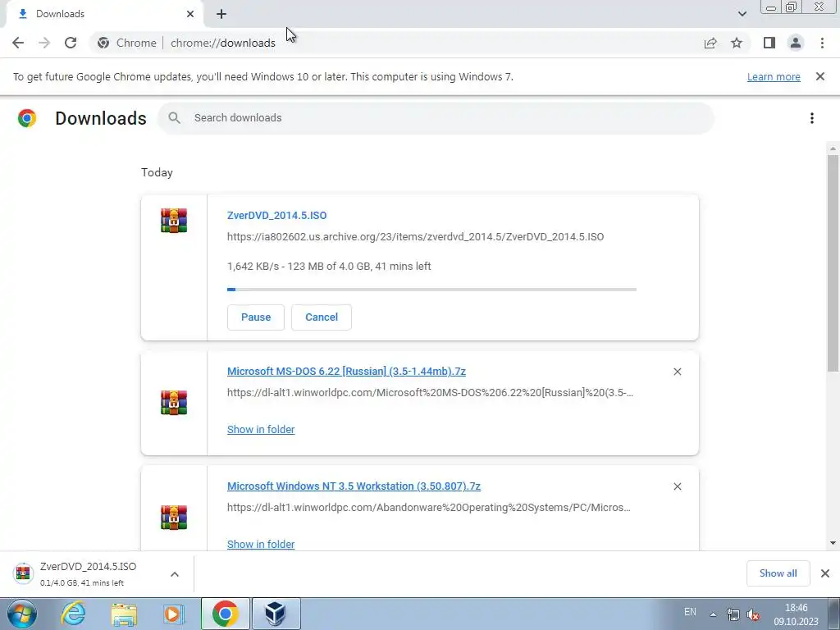Click the Chrome taskbar button
This screenshot has height=630, width=840.
(x=226, y=614)
